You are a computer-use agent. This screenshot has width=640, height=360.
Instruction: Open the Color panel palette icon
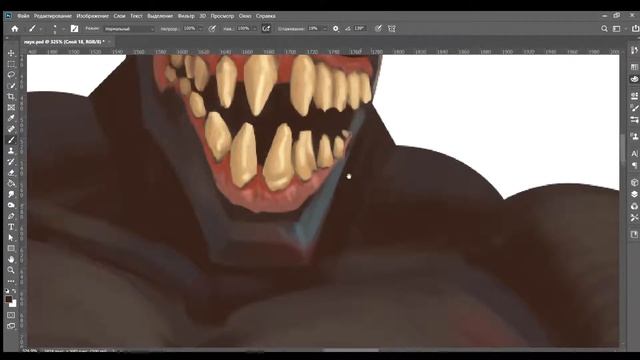(x=634, y=79)
